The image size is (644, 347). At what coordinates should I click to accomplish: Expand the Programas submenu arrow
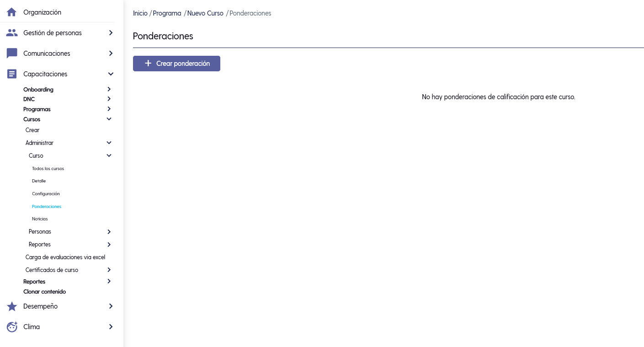pyautogui.click(x=109, y=109)
